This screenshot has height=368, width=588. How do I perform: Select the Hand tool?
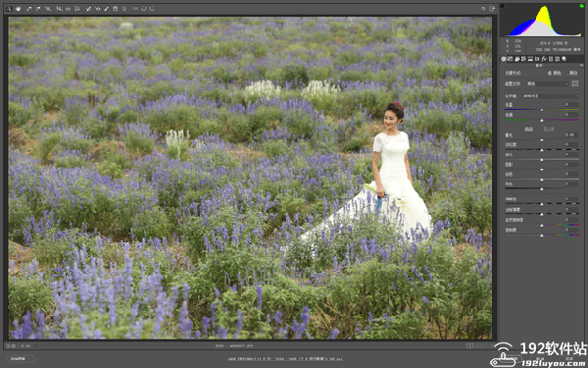18,8
